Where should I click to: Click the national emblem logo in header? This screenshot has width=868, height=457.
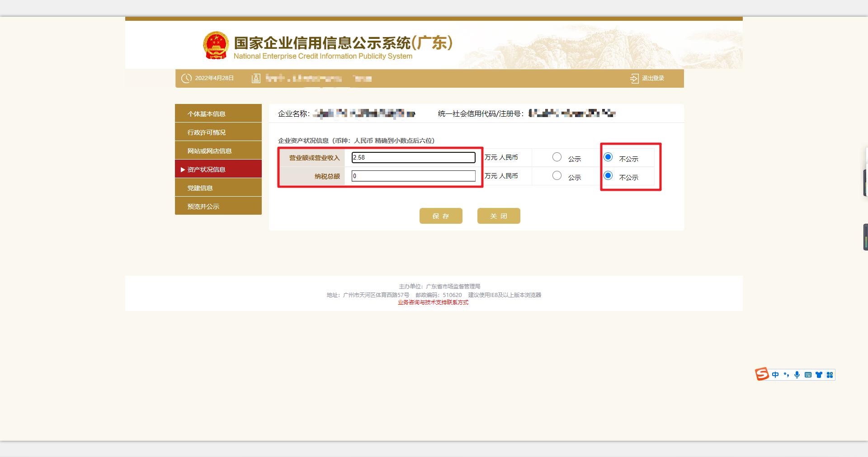pos(216,45)
